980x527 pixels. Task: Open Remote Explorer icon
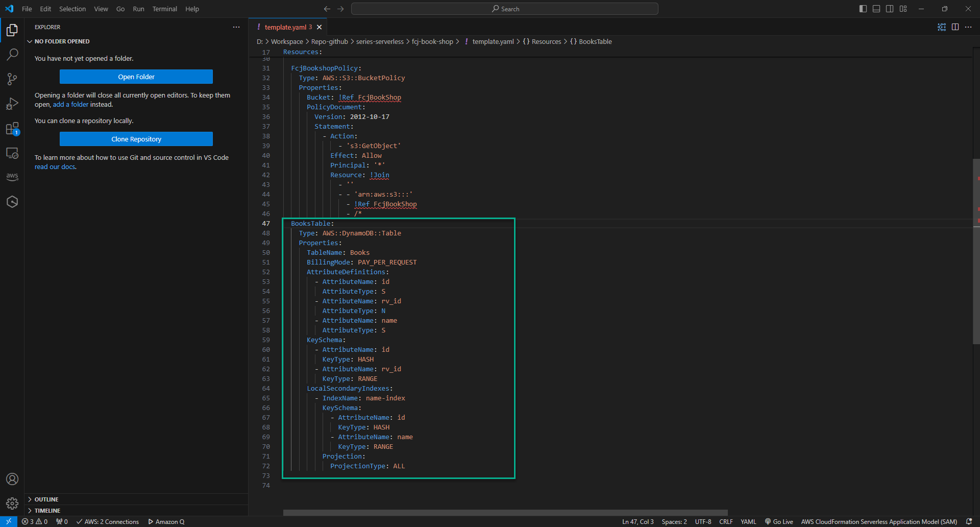[x=12, y=153]
